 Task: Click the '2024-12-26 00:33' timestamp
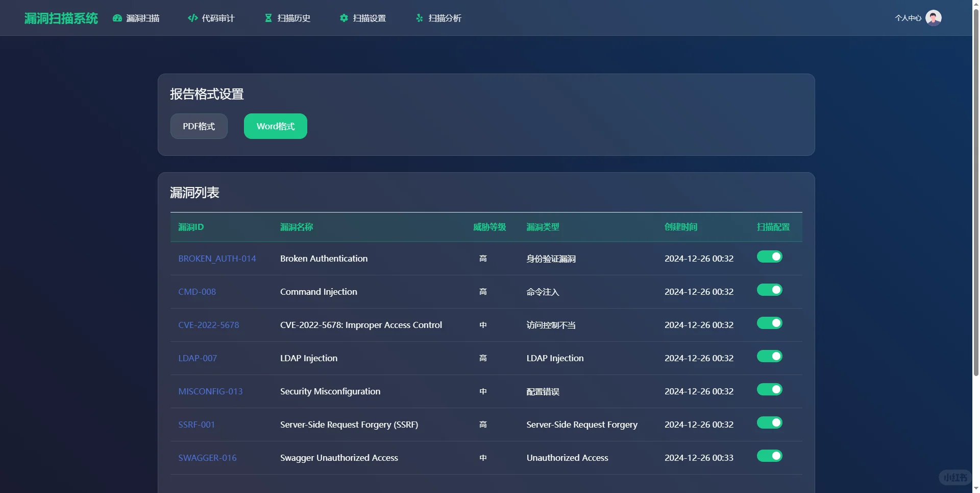click(699, 458)
